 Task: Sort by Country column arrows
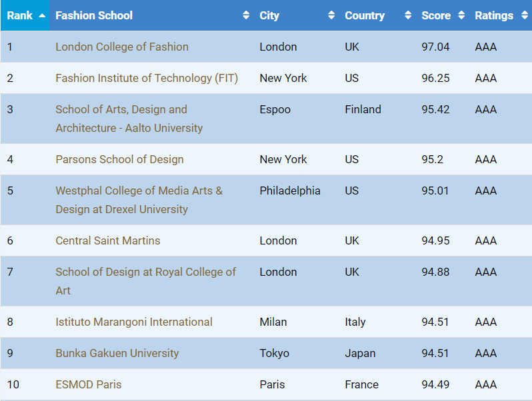tap(408, 15)
